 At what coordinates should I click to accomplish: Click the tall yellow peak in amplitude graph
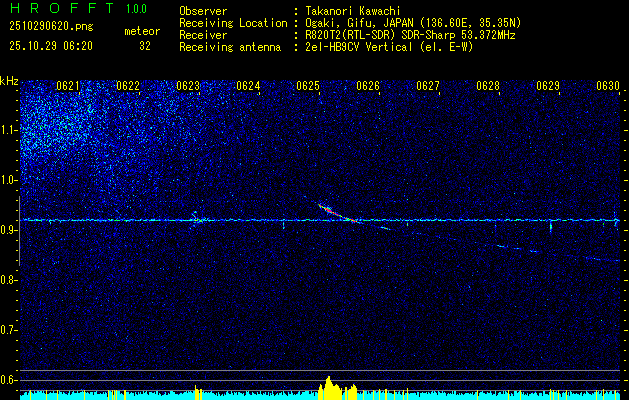click(329, 385)
